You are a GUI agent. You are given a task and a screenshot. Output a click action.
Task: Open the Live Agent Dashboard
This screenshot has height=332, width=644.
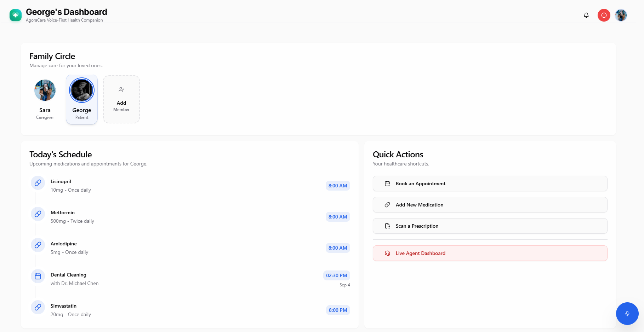490,253
